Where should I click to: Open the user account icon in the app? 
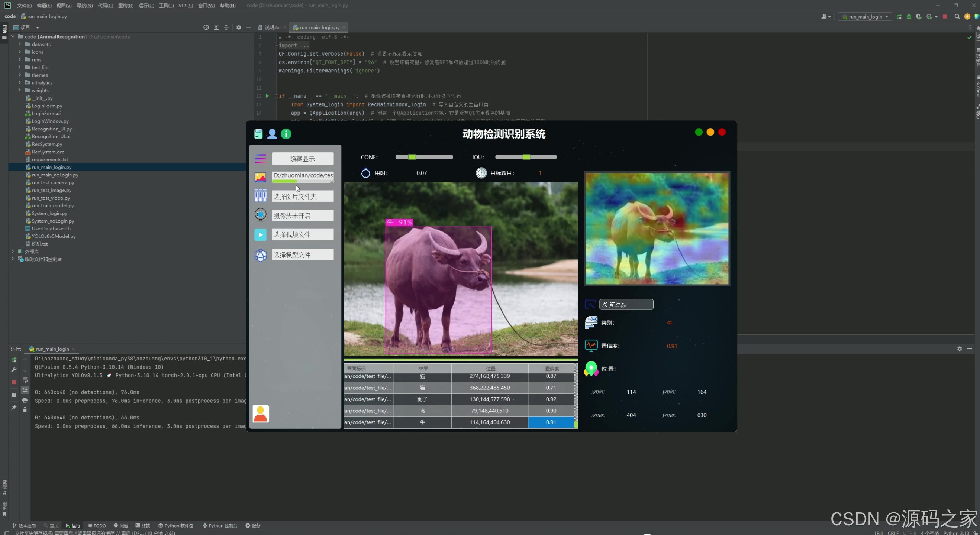272,133
